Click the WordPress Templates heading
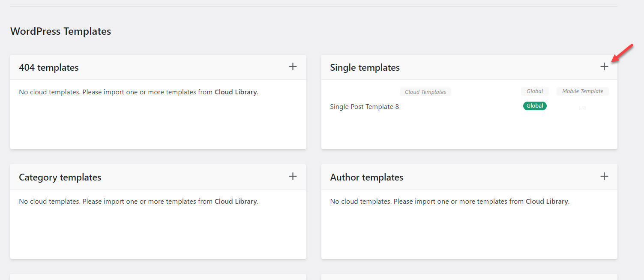The height and width of the screenshot is (280, 644). (x=61, y=31)
